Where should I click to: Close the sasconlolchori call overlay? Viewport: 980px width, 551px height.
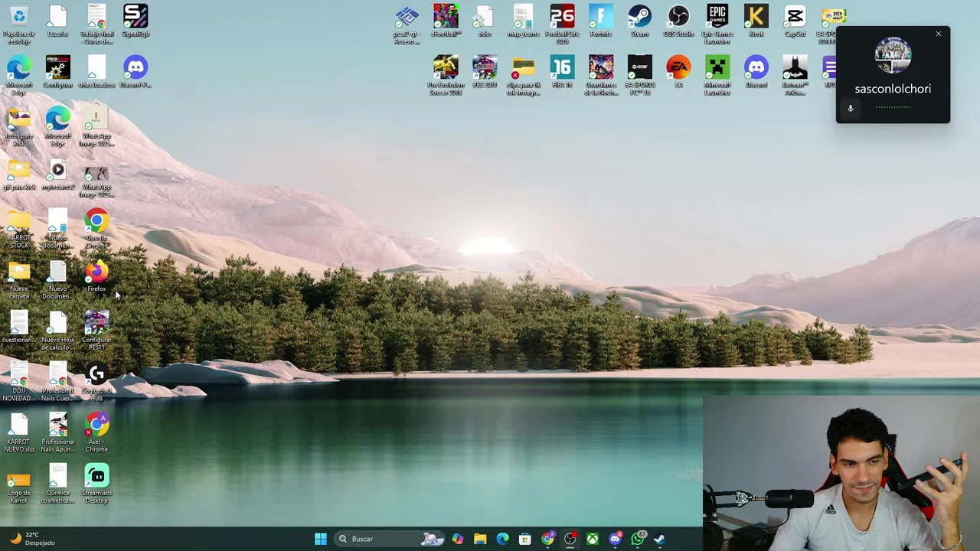[x=938, y=34]
